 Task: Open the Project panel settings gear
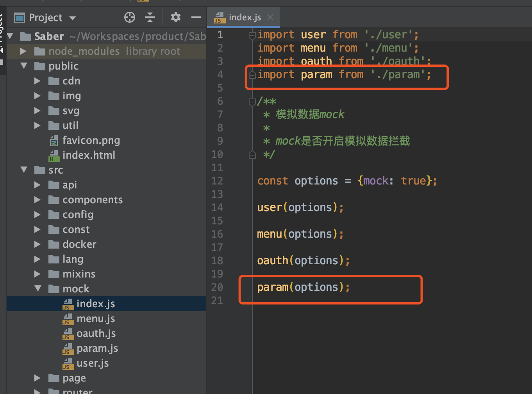click(176, 17)
